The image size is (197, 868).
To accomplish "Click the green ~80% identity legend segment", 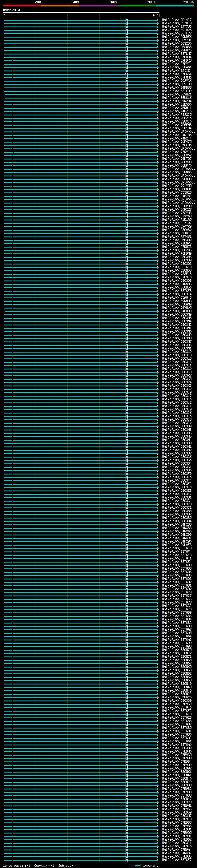I will [136, 6].
